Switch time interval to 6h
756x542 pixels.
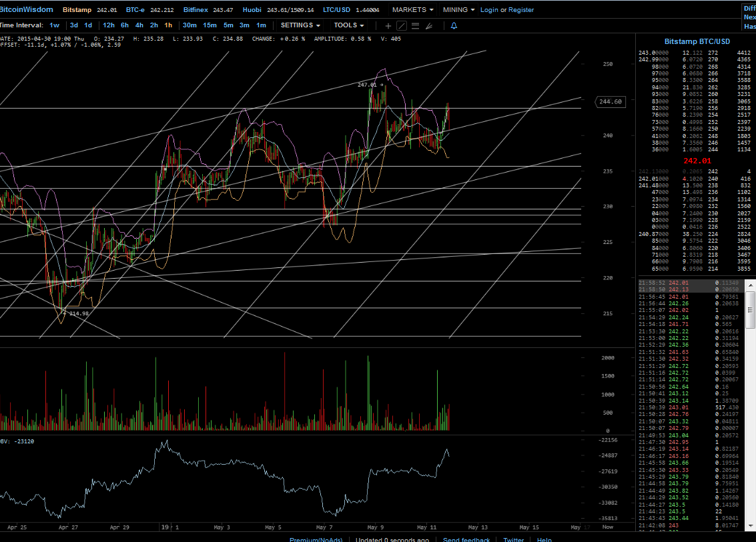coord(125,25)
